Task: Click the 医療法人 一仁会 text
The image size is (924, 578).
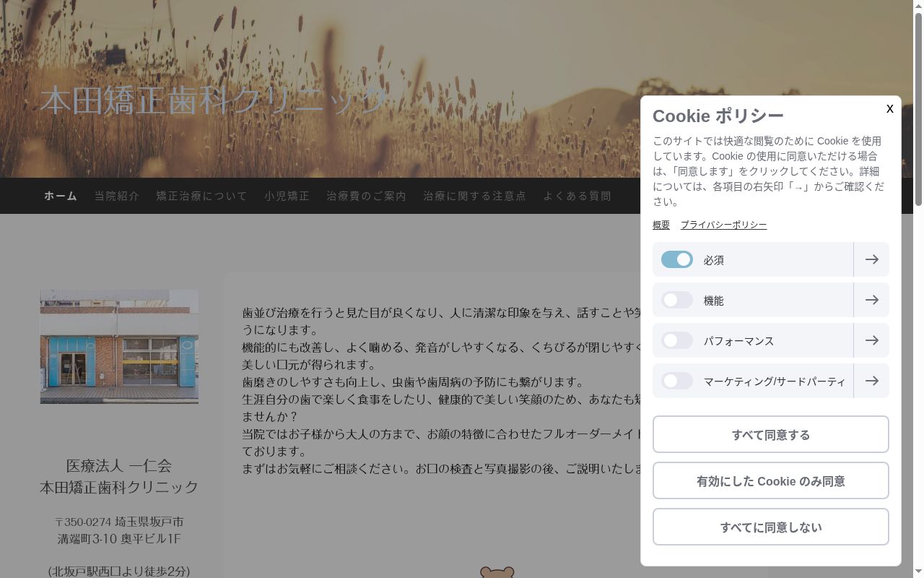Action: (119, 465)
